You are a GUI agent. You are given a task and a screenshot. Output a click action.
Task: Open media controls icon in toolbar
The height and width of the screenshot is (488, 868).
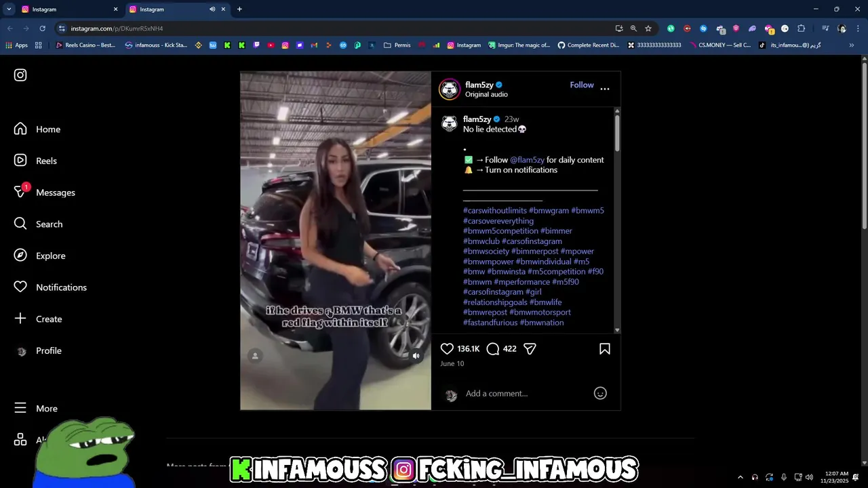[825, 28]
